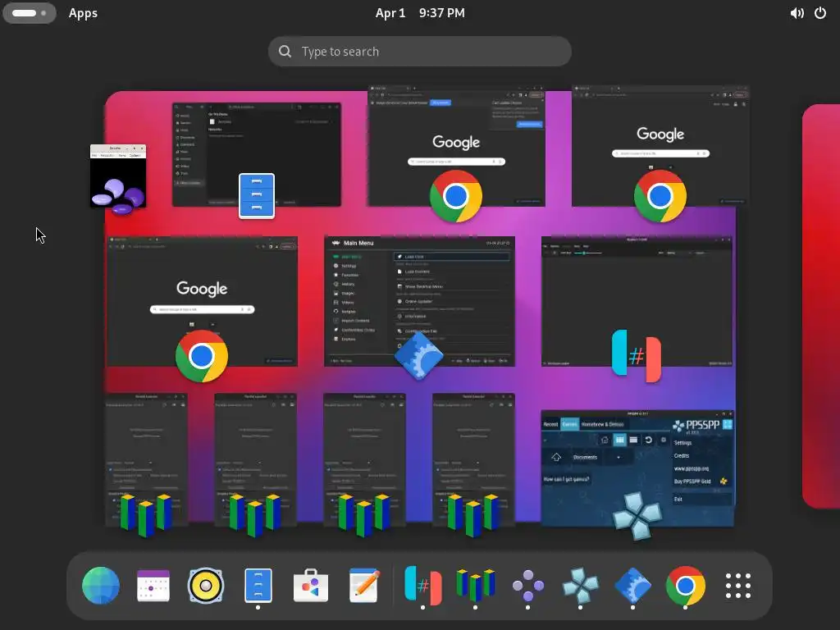The height and width of the screenshot is (630, 840).
Task: Open Google Chrome icon in dock
Action: point(685,585)
